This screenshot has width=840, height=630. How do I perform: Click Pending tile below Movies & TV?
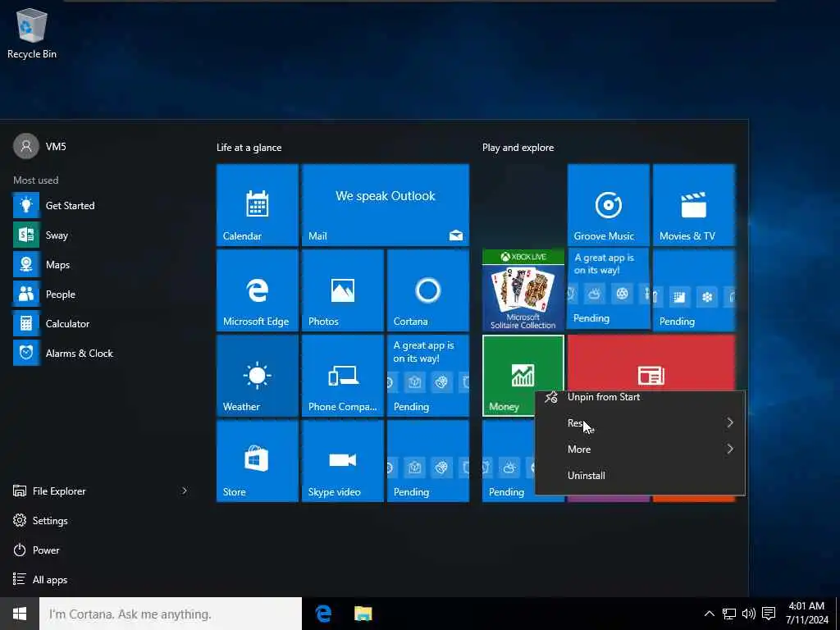click(x=694, y=290)
